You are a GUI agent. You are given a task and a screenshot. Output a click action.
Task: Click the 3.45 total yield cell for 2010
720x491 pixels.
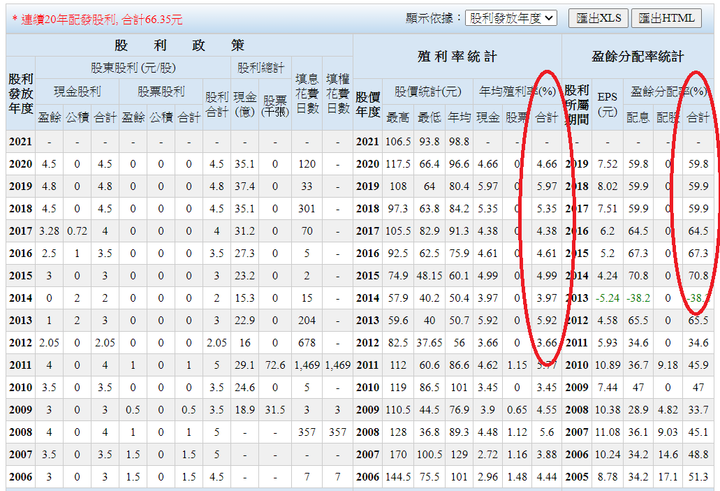[547, 387]
